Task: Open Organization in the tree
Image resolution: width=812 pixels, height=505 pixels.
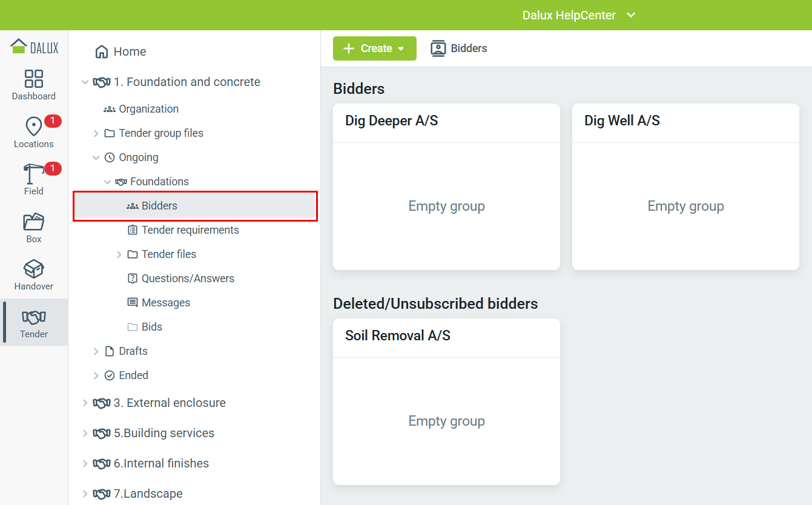Action: point(148,109)
